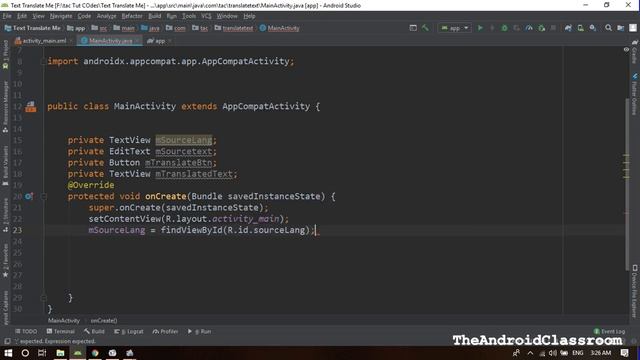The width and height of the screenshot is (640, 360).
Task: Open the Edit menu
Action: 22,16
